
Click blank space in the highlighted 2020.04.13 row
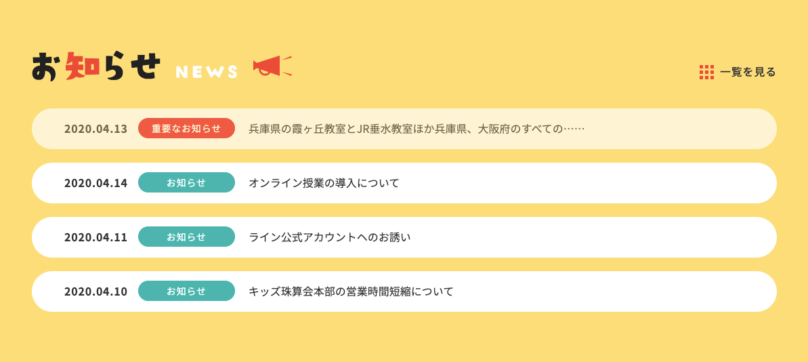680,129
